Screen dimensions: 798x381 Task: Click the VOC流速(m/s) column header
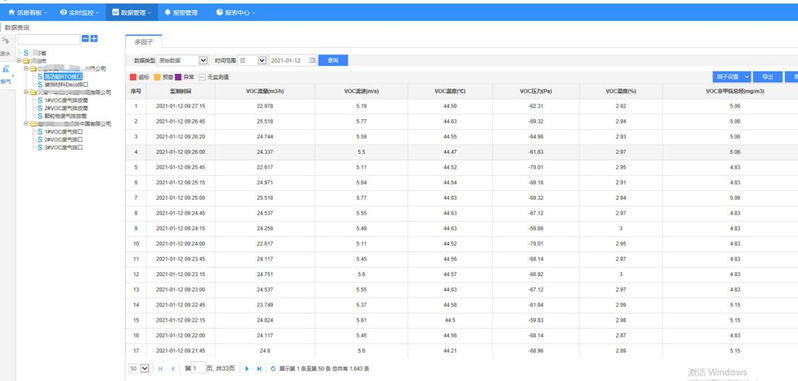coord(361,91)
